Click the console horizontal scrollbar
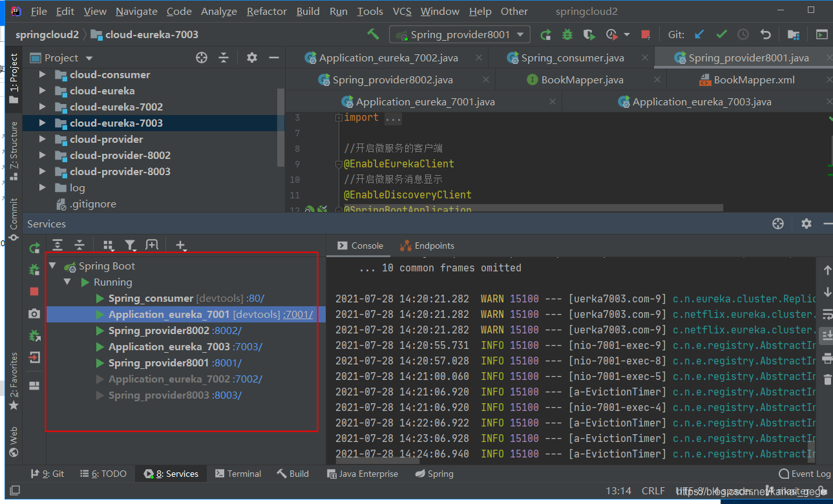The image size is (833, 504). (377, 460)
